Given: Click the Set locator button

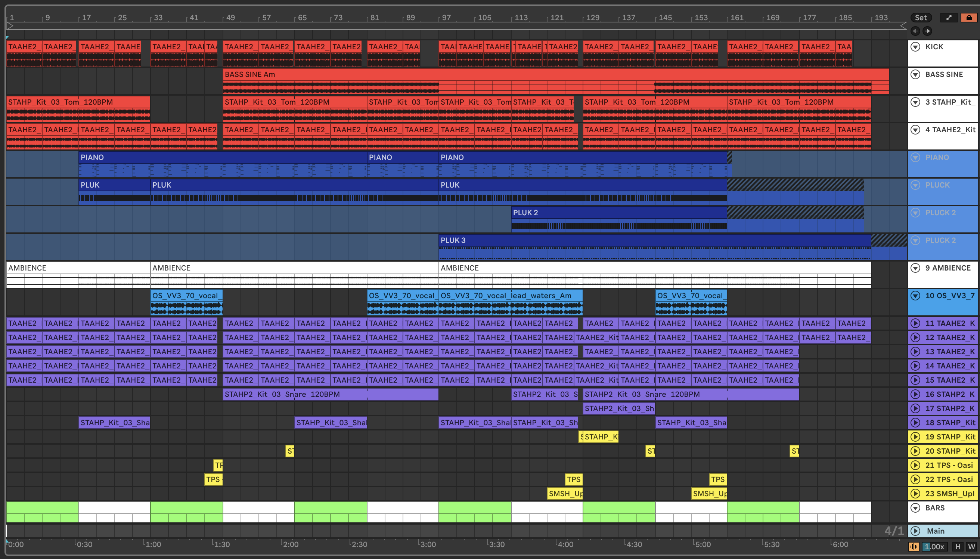Looking at the screenshot, I should [921, 18].
